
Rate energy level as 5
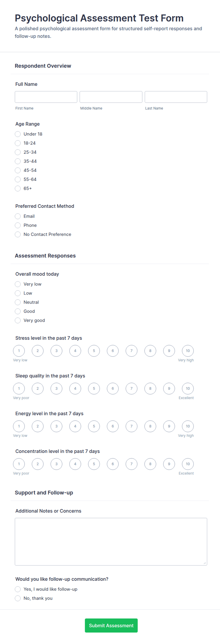(x=94, y=426)
